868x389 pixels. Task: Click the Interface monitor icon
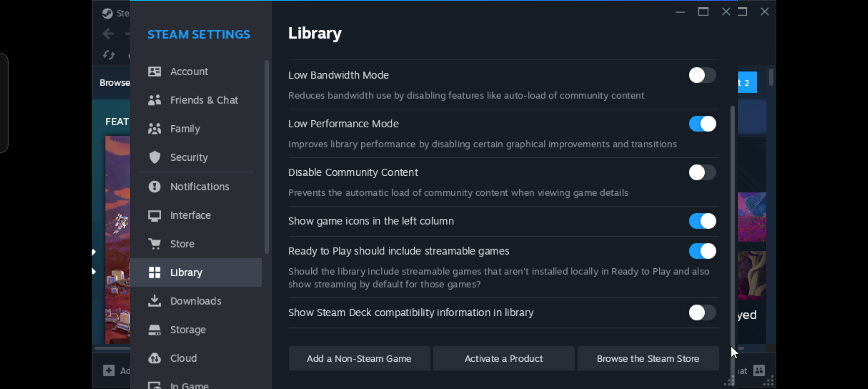tap(154, 215)
